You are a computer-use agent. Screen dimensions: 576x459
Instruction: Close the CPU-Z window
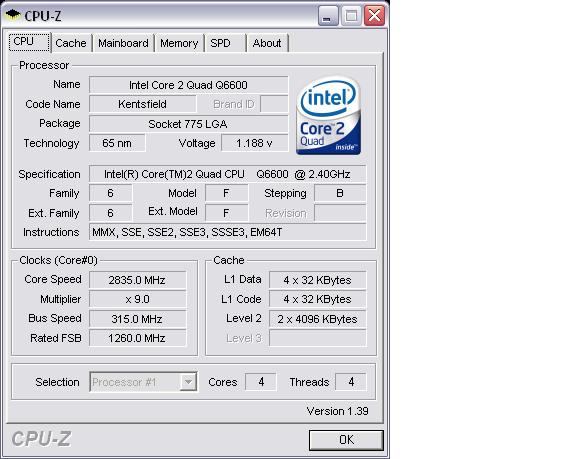[x=374, y=16]
